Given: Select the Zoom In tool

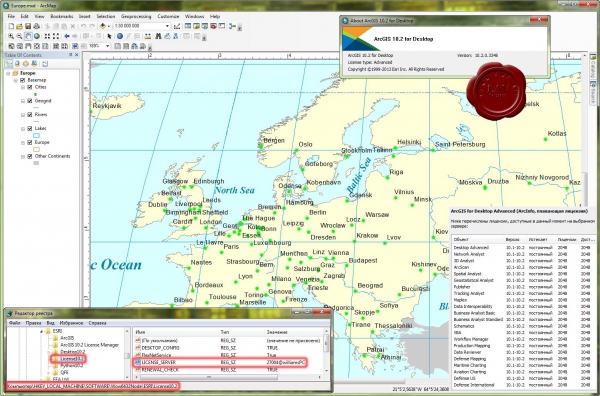Looking at the screenshot, I should [11, 36].
